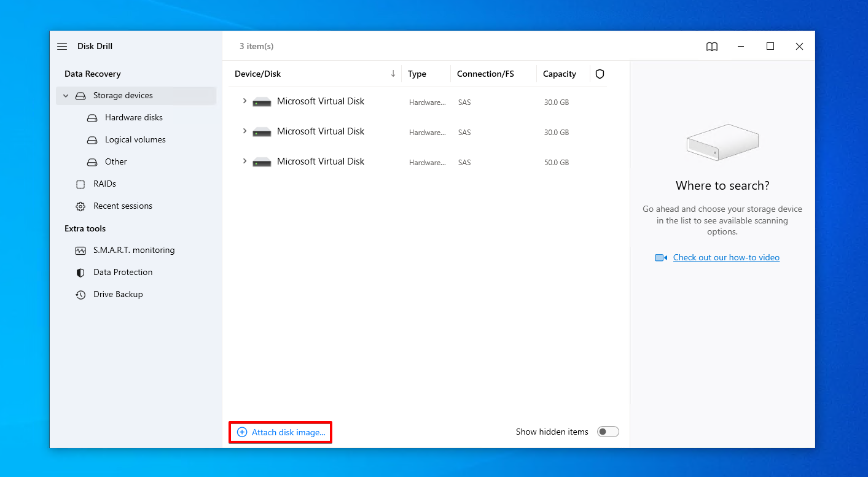
Task: Expand the 50.0 GB Microsoft Virtual Disk
Action: [x=244, y=161]
